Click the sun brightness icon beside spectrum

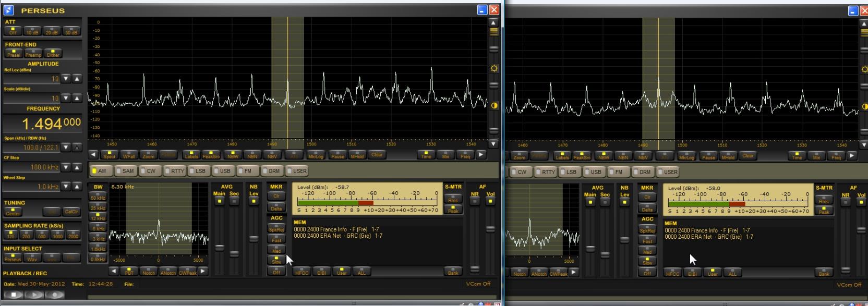pyautogui.click(x=494, y=68)
